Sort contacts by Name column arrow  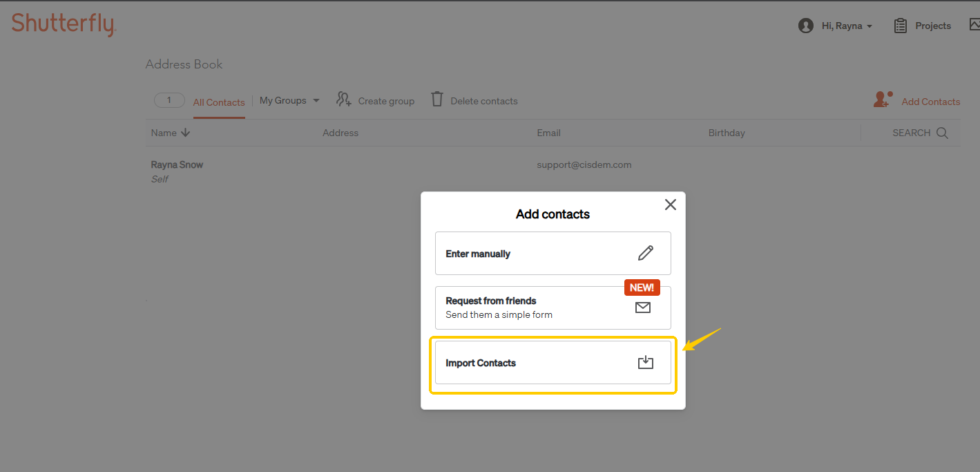click(x=185, y=133)
